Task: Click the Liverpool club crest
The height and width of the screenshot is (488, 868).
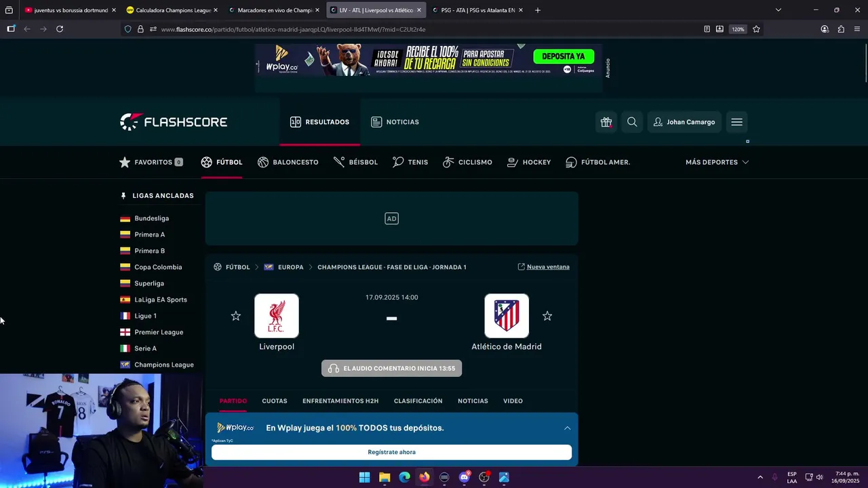Action: point(277,316)
